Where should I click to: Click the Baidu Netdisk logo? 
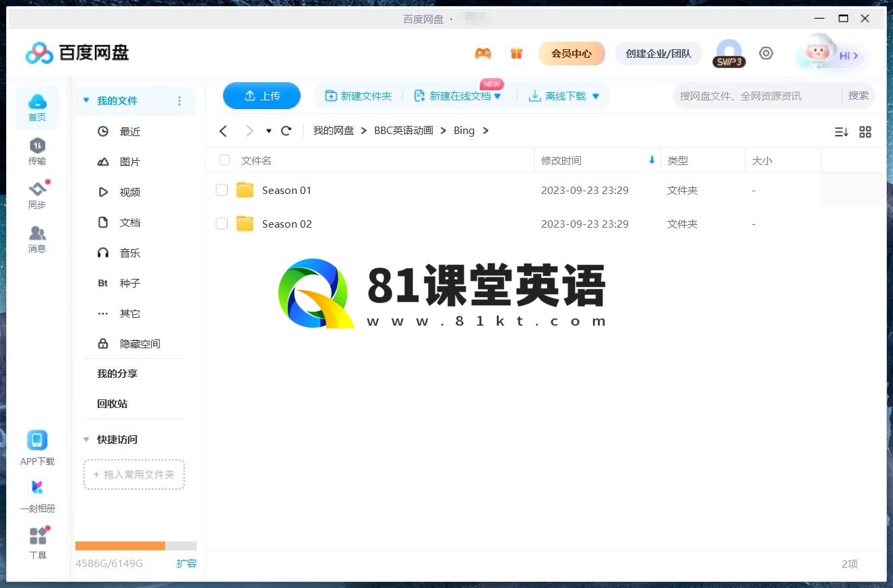[x=77, y=53]
